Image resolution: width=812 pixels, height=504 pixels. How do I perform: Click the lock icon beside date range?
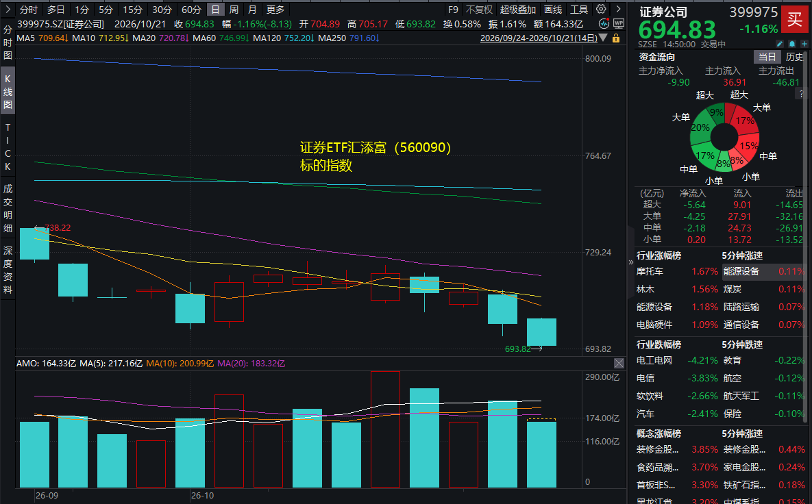[x=616, y=38]
